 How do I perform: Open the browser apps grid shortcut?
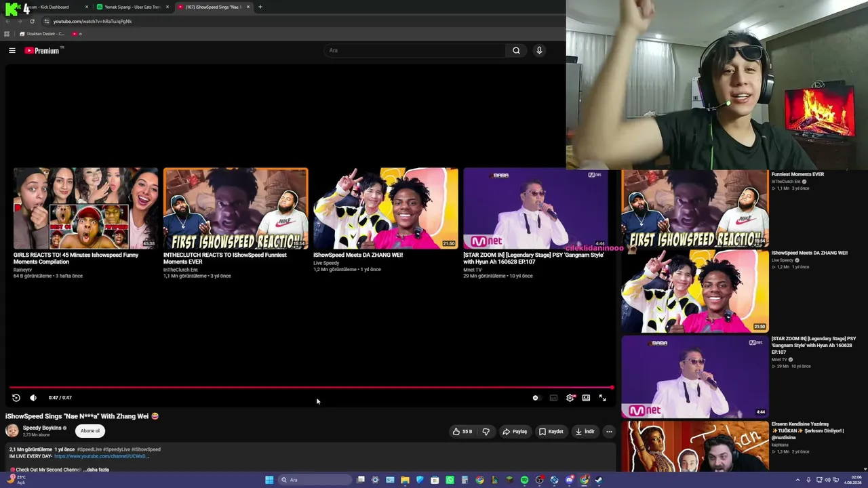[x=7, y=34]
